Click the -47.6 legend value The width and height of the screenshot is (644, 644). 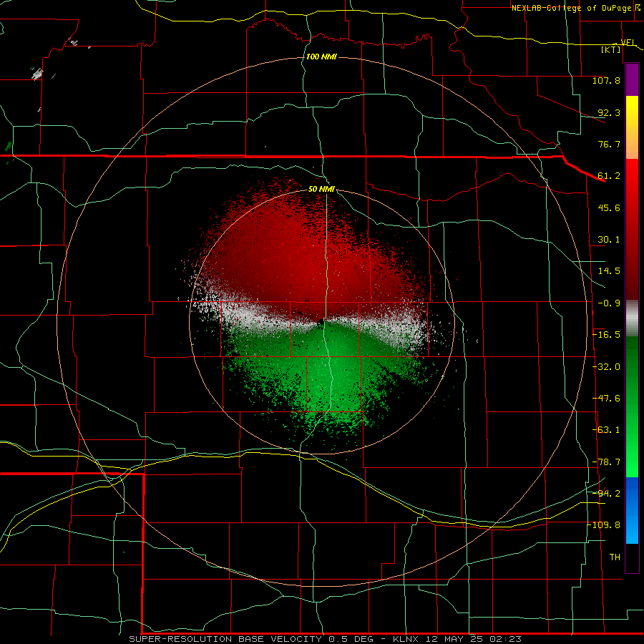606,399
